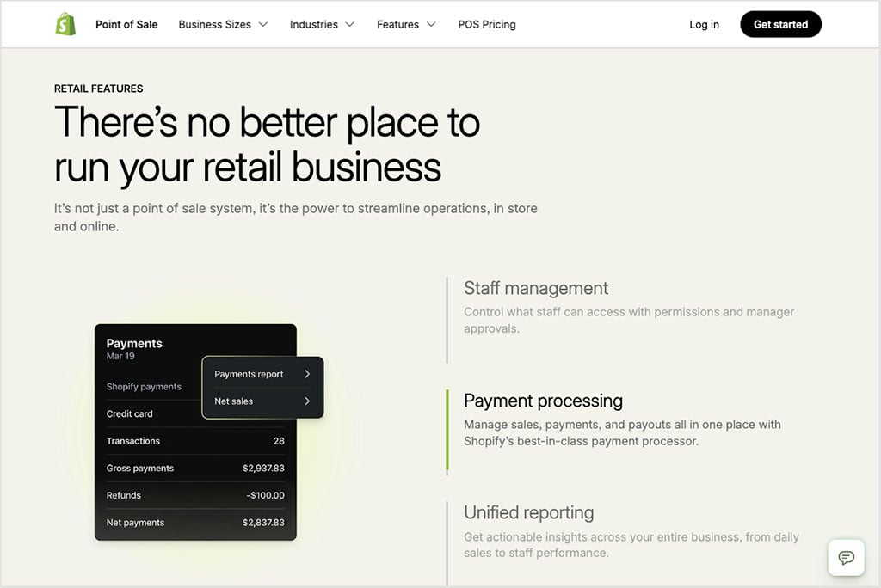Click the Payments report chevron arrow
Screen dimensions: 881x588
point(307,374)
